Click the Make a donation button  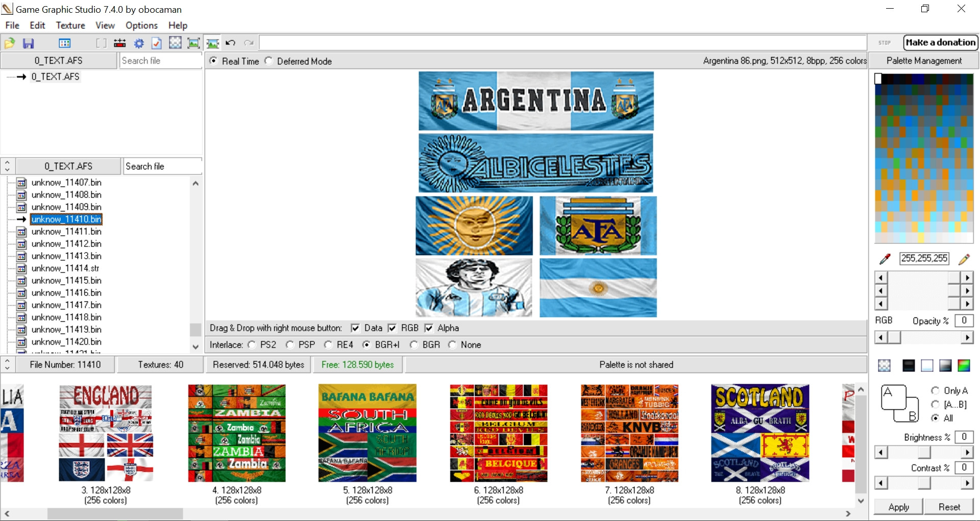pos(941,43)
